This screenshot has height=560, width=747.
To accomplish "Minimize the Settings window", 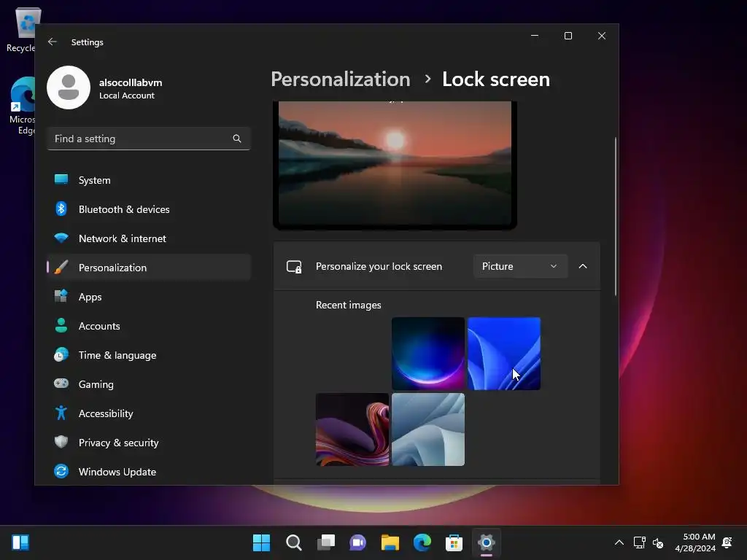I will click(535, 36).
